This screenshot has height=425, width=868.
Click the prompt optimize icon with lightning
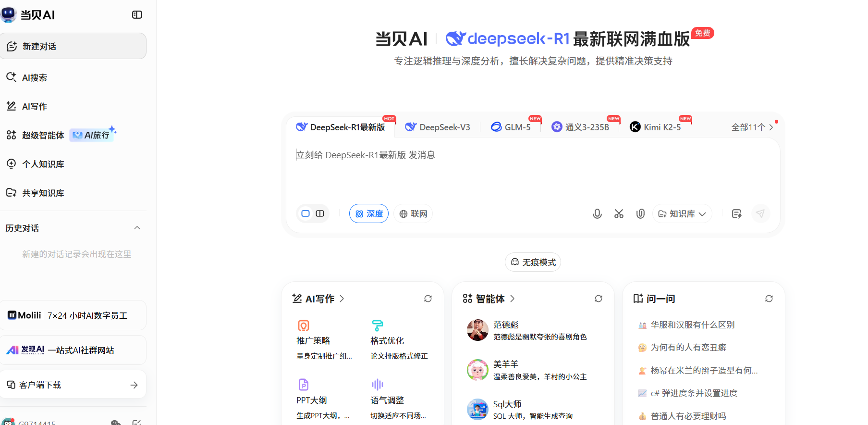pos(736,214)
